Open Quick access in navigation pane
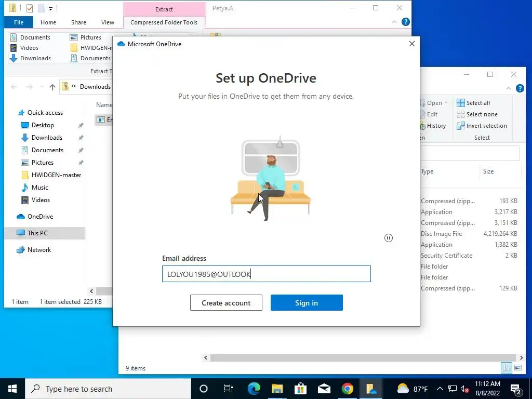Image resolution: width=532 pixels, height=399 pixels. click(x=45, y=113)
